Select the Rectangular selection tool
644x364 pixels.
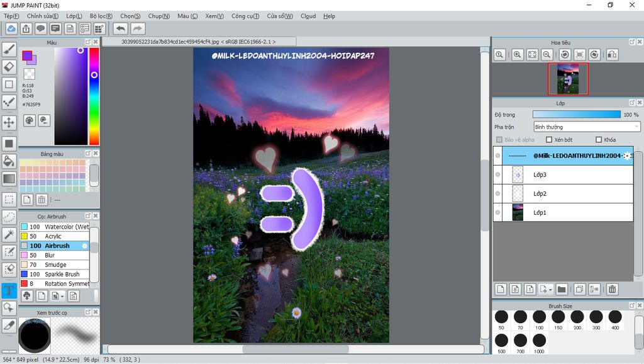(9, 200)
